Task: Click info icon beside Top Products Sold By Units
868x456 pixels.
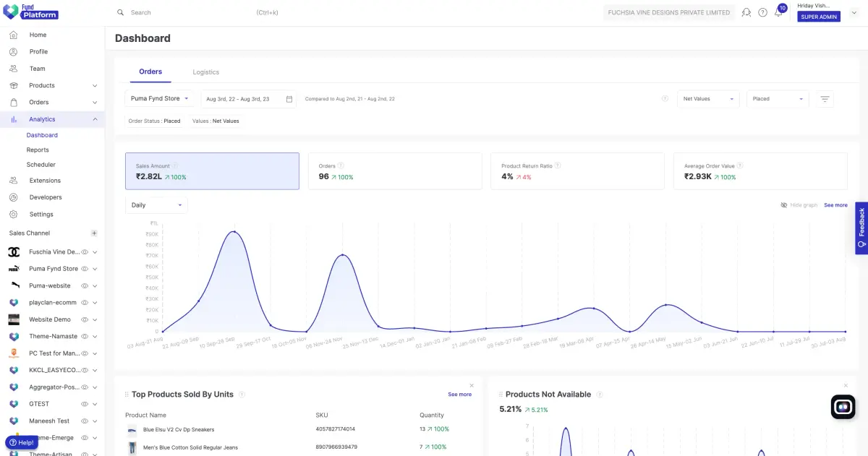Action: 242,395
